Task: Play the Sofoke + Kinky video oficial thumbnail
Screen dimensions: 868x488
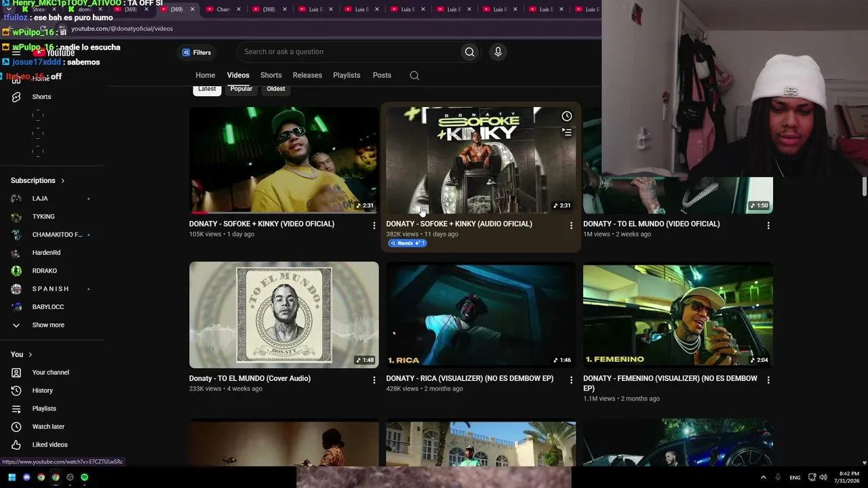Action: 284,161
